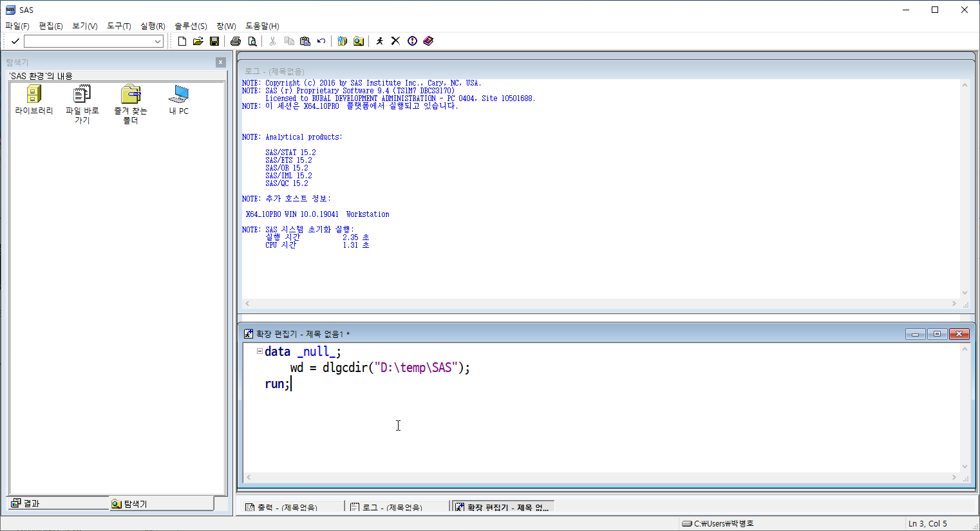Click the Clear All X icon
Viewport: 980px width, 531px height.
pos(396,41)
